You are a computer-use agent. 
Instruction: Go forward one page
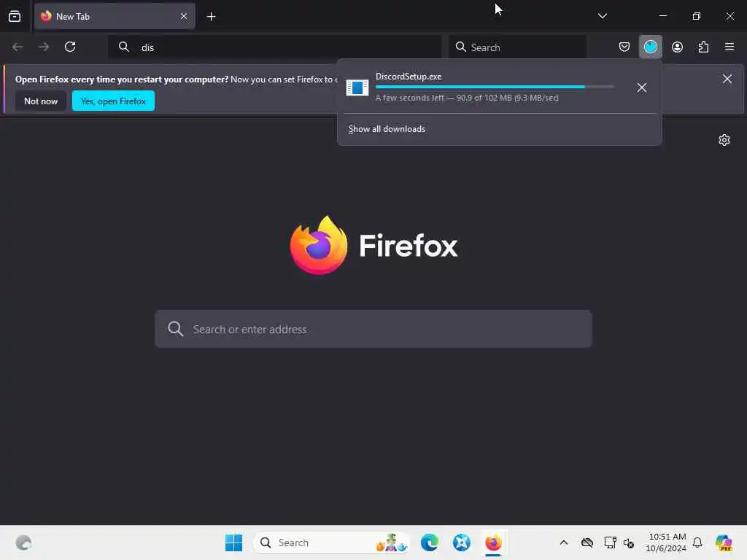(44, 47)
